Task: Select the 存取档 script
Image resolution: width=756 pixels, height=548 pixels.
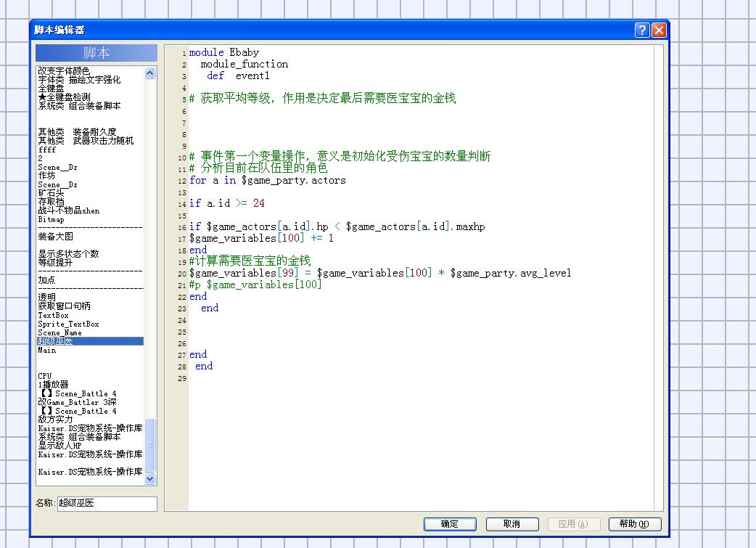Action: tap(51, 202)
